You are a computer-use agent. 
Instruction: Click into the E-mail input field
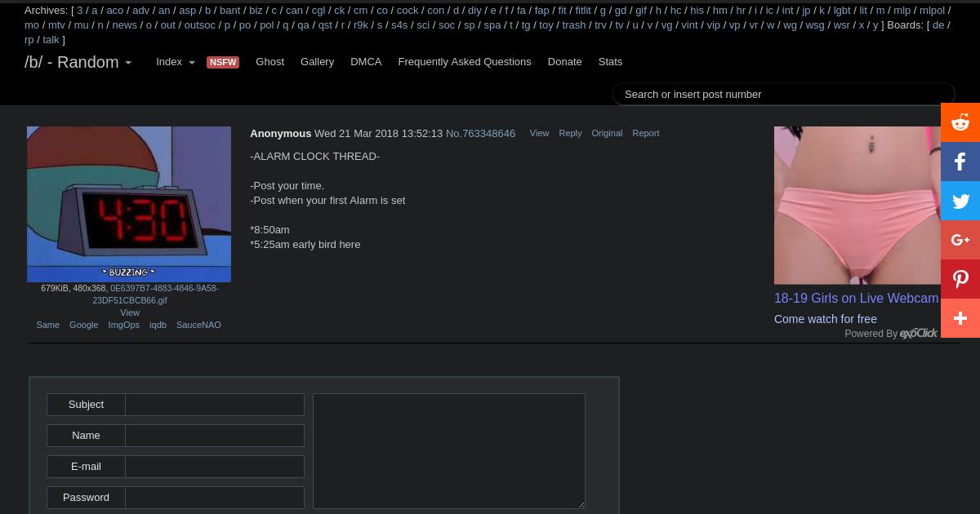[x=215, y=467]
